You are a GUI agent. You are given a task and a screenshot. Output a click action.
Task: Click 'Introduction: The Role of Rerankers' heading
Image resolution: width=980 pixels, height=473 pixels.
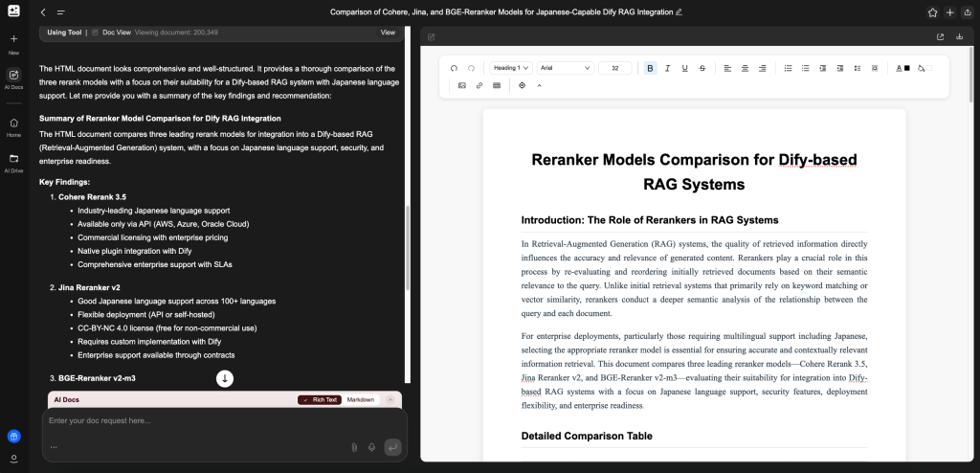(x=650, y=220)
